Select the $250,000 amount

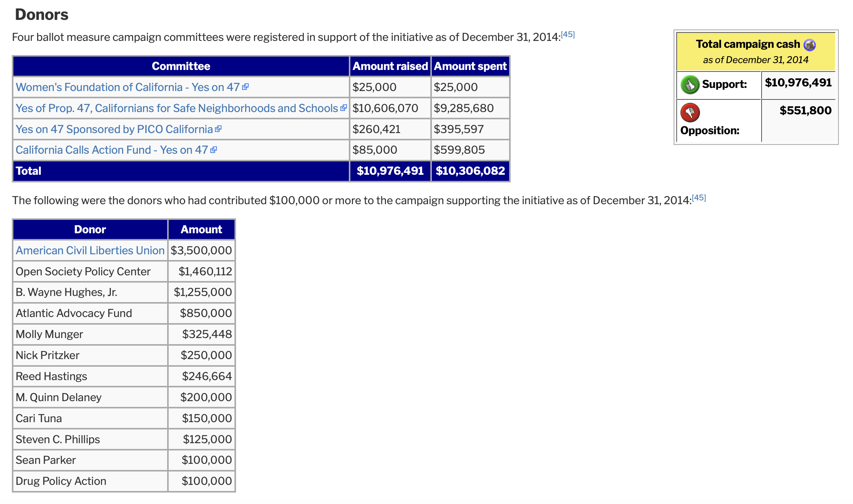pyautogui.click(x=206, y=355)
